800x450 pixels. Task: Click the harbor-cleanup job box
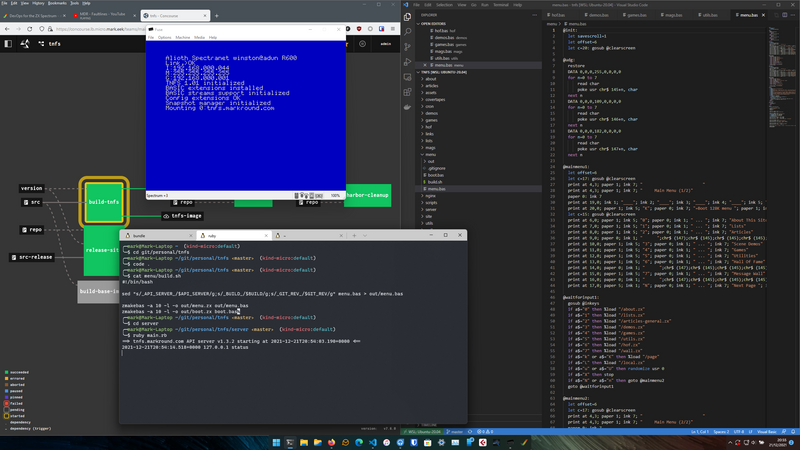coord(366,195)
